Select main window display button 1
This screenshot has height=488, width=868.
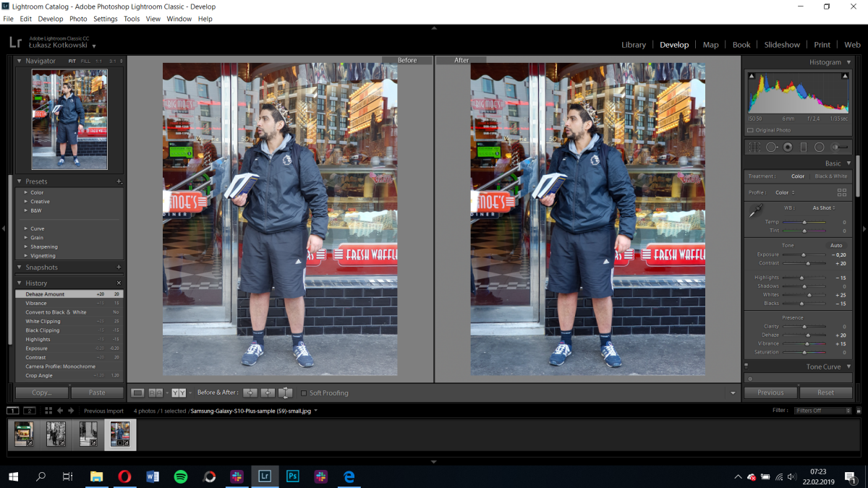(13, 411)
